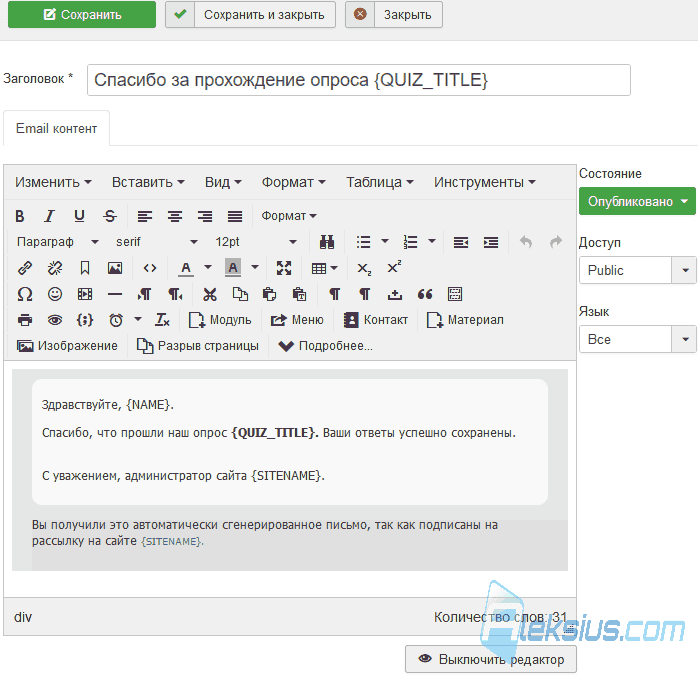The width and height of the screenshot is (698, 675).
Task: Undo the last action
Action: point(526,242)
